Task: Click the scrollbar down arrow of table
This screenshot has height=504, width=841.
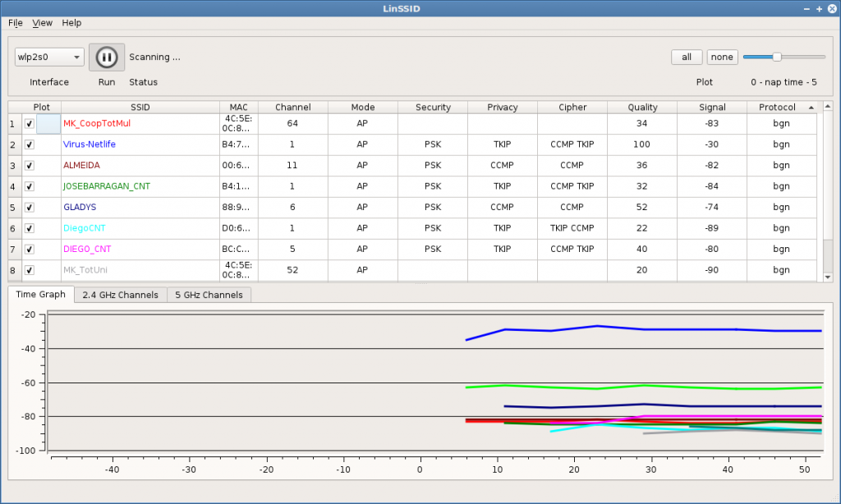Action: [x=828, y=277]
